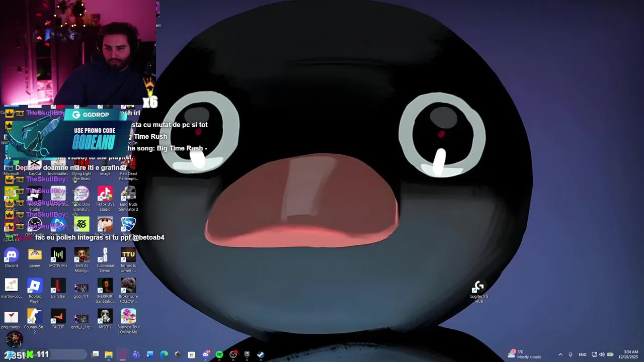Launch Counter-Strike 2 shortcut
Image resolution: width=644 pixels, height=362 pixels.
35,322
